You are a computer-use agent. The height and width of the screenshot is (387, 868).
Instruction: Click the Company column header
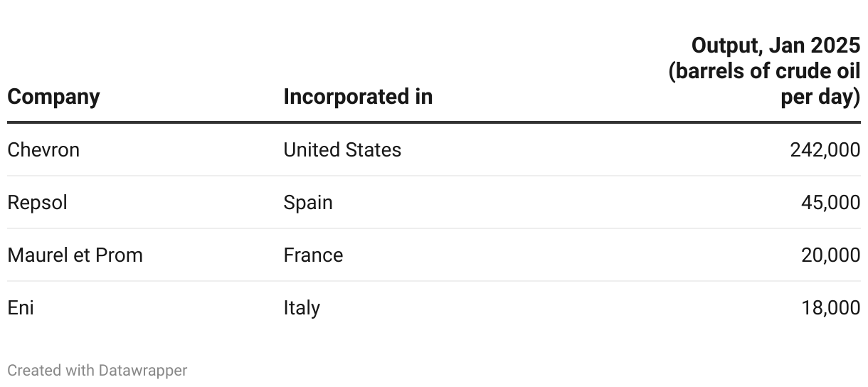pyautogui.click(x=53, y=97)
